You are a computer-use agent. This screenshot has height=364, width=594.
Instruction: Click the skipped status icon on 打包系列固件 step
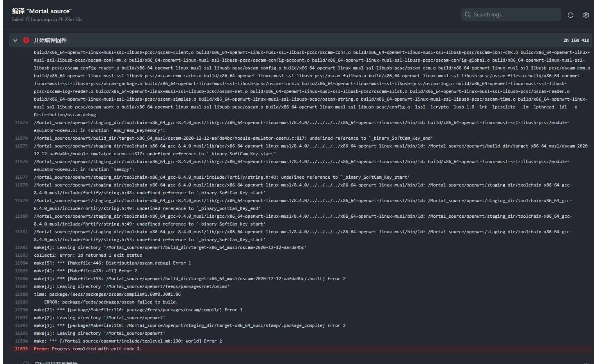pos(26,363)
